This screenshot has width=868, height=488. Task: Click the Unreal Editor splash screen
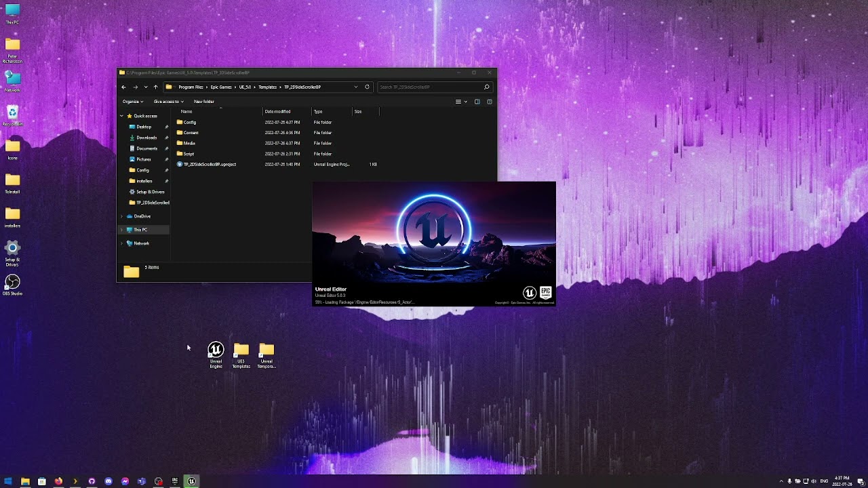(x=434, y=244)
